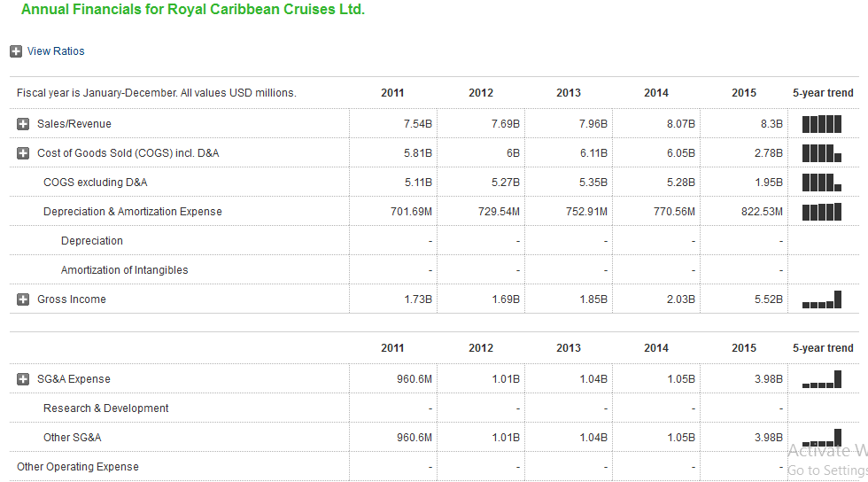Select the 2015 column header in first table

(744, 93)
